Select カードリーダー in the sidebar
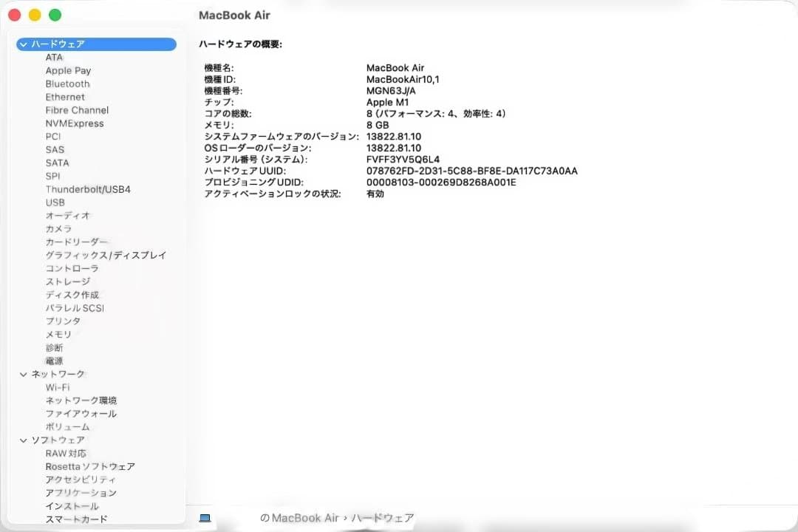Screen dimensions: 798x532 pyautogui.click(x=76, y=242)
